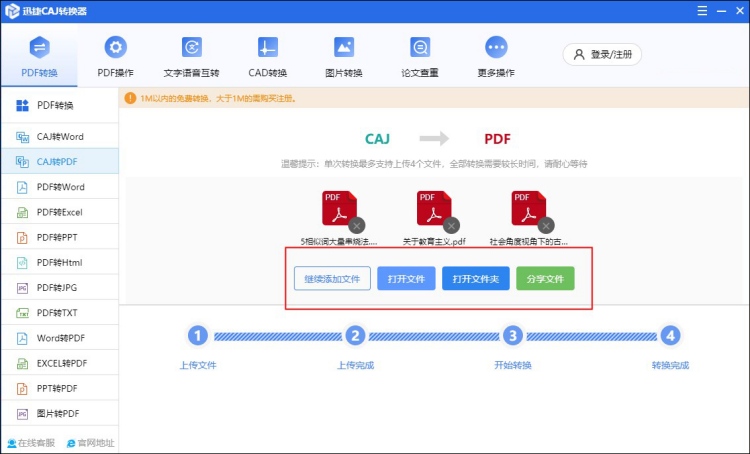Click the green 分享文件 button

click(x=545, y=278)
